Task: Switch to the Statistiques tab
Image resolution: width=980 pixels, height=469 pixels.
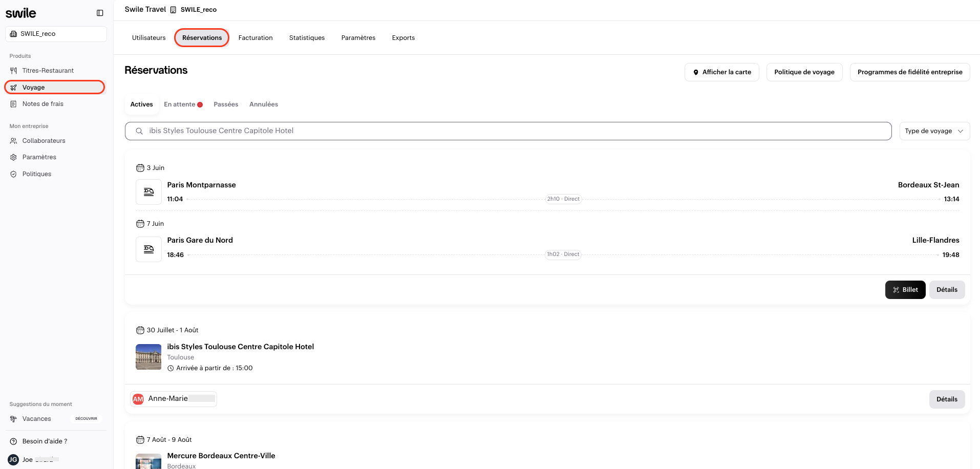Action: coord(307,38)
